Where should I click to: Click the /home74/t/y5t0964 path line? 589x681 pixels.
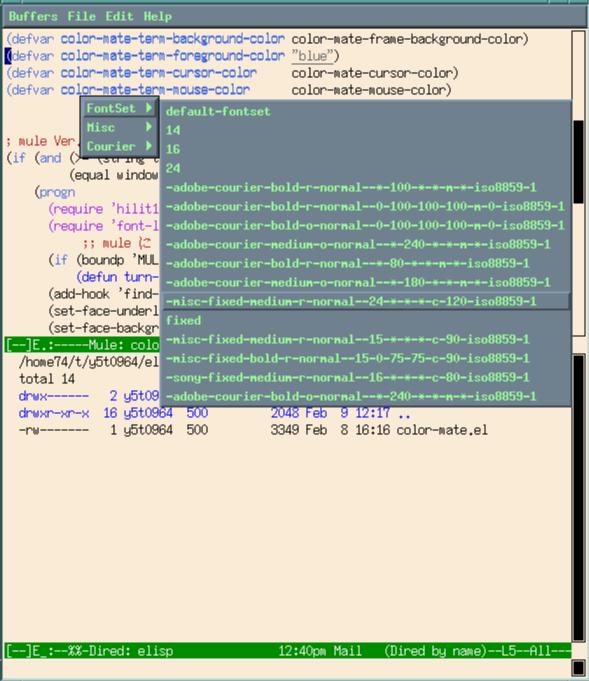point(89,362)
